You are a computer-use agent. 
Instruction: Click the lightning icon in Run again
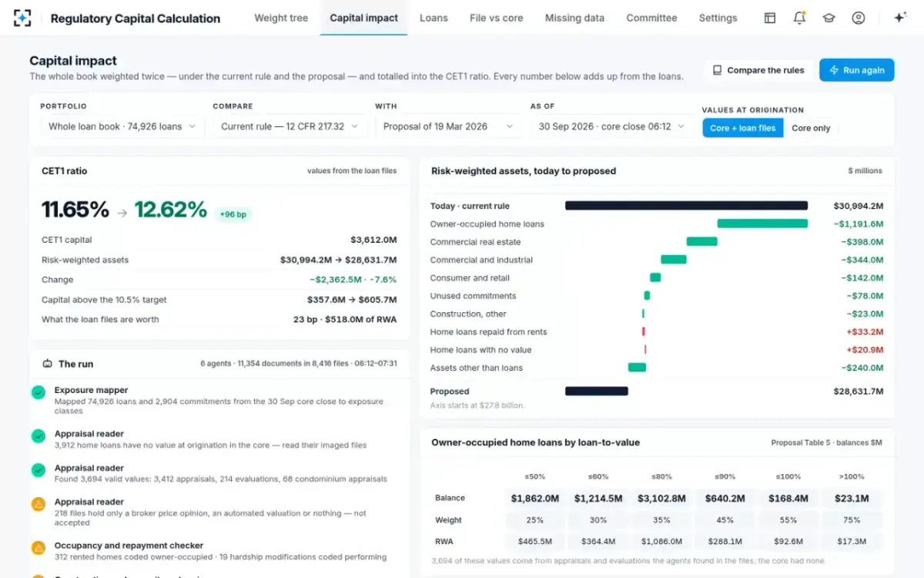pos(834,70)
